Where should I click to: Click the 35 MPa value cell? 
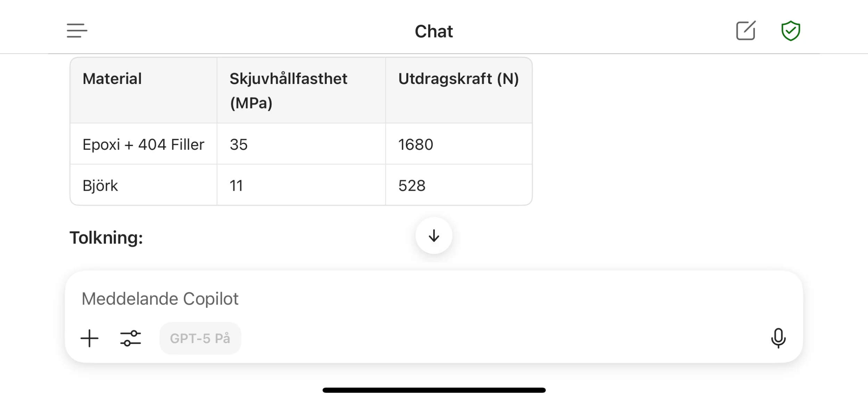[x=239, y=144]
